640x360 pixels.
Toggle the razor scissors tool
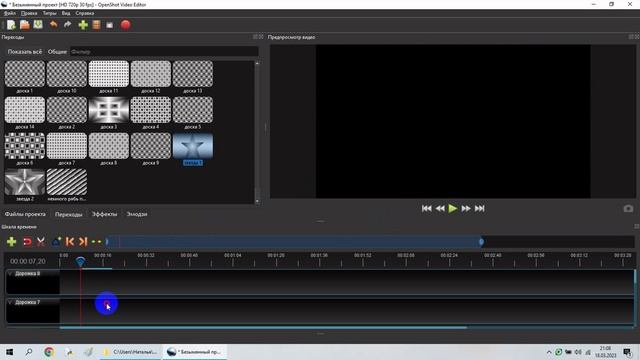click(41, 242)
